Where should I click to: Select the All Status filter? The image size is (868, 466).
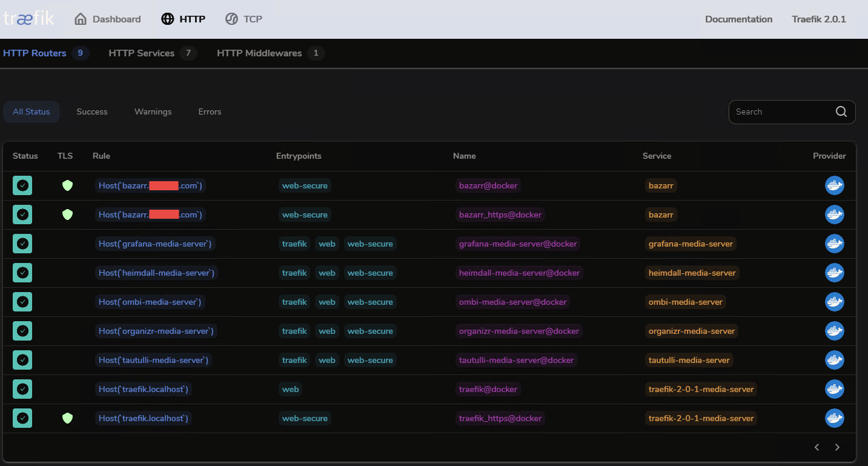click(x=31, y=112)
